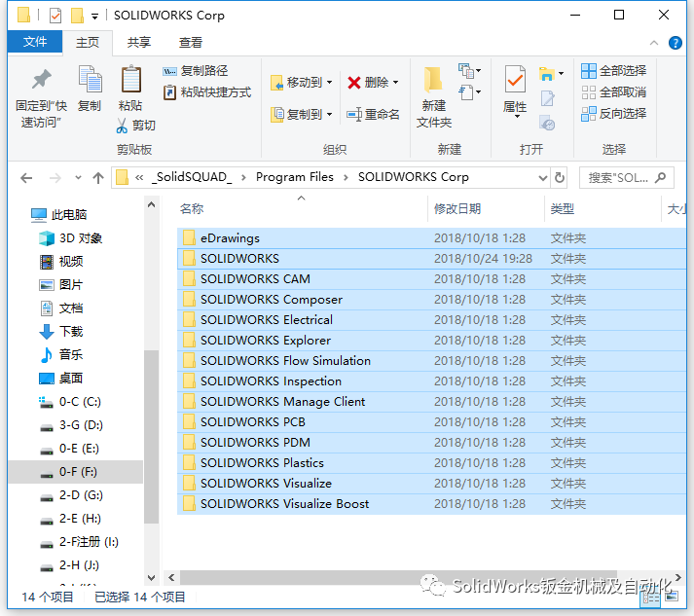Click Invert selection (反向选择)

click(613, 114)
